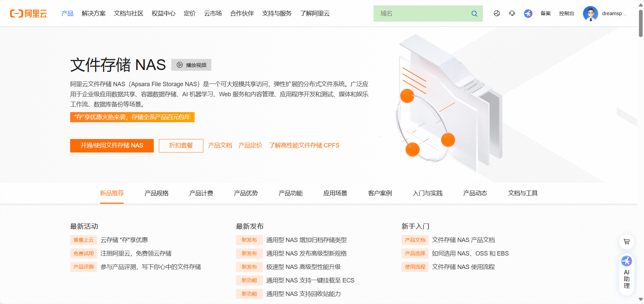Open 文件存储 NAS 产品文档 link
This screenshot has width=644, height=304.
(x=463, y=240)
